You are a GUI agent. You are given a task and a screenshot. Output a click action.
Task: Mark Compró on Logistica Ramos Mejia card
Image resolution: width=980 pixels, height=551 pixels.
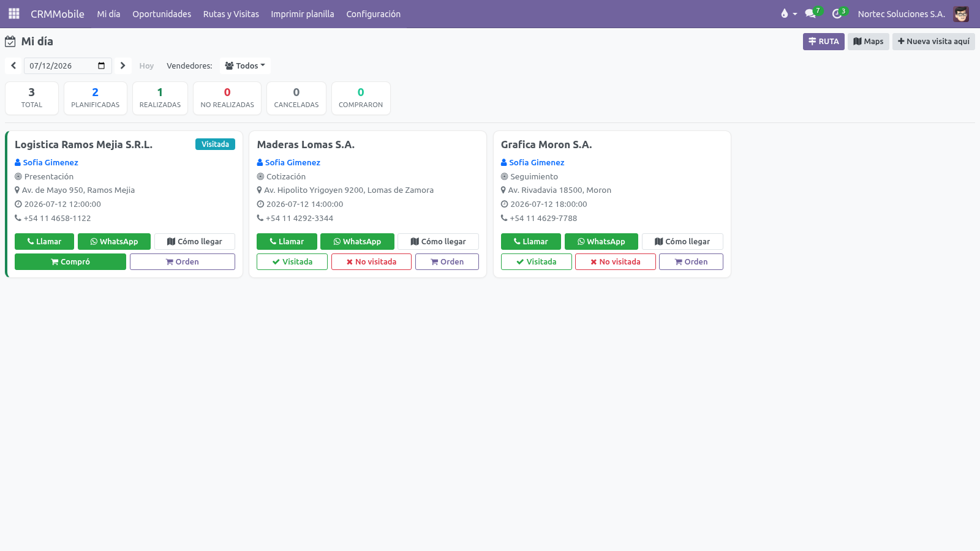point(70,261)
